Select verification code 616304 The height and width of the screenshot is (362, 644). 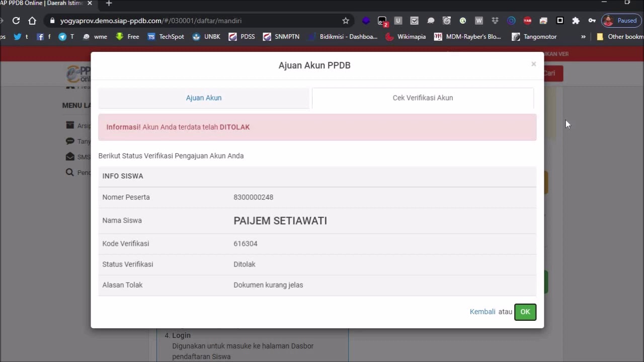click(246, 243)
